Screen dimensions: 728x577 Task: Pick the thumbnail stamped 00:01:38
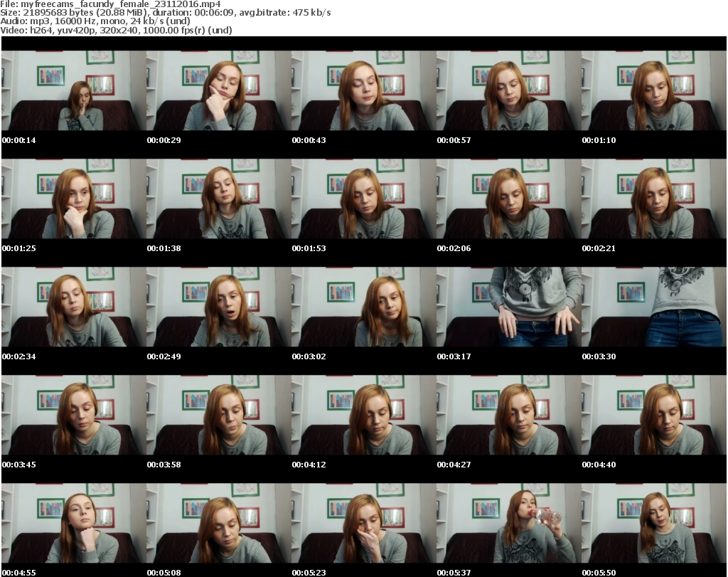click(219, 198)
